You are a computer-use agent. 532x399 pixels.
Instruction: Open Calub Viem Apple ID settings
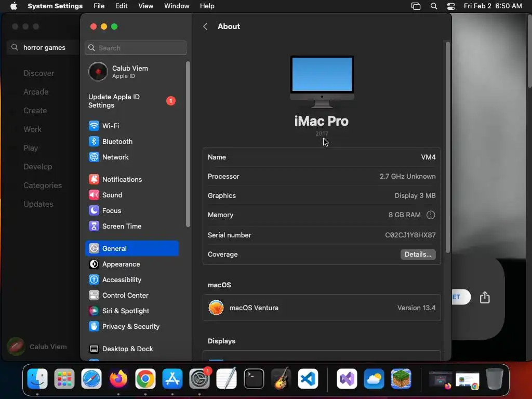click(132, 72)
